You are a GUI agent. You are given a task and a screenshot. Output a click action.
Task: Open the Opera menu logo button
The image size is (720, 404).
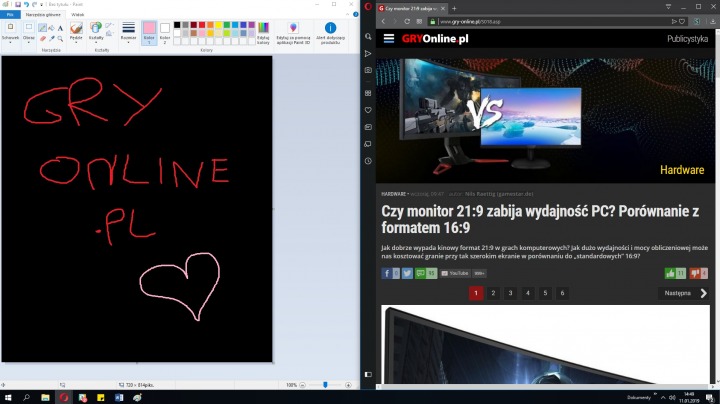(368, 7)
